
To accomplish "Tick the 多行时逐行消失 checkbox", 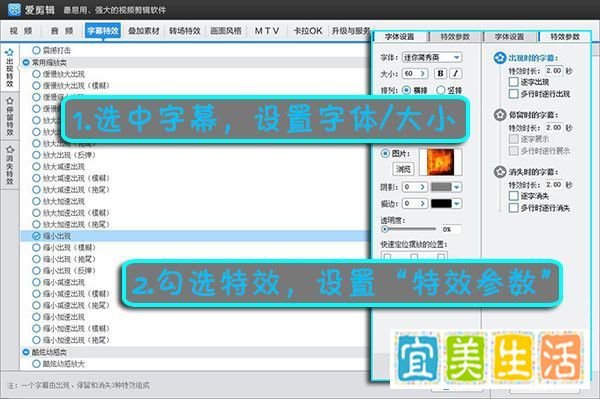I will (x=514, y=208).
